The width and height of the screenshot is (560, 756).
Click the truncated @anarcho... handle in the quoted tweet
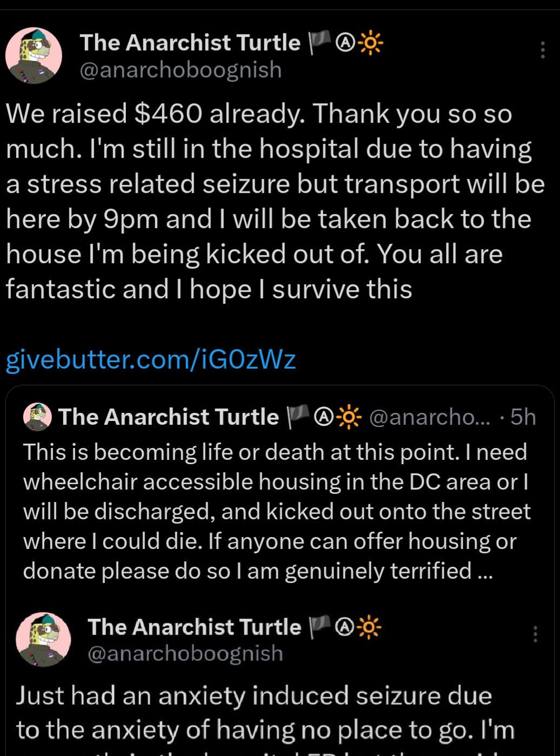[429, 417]
